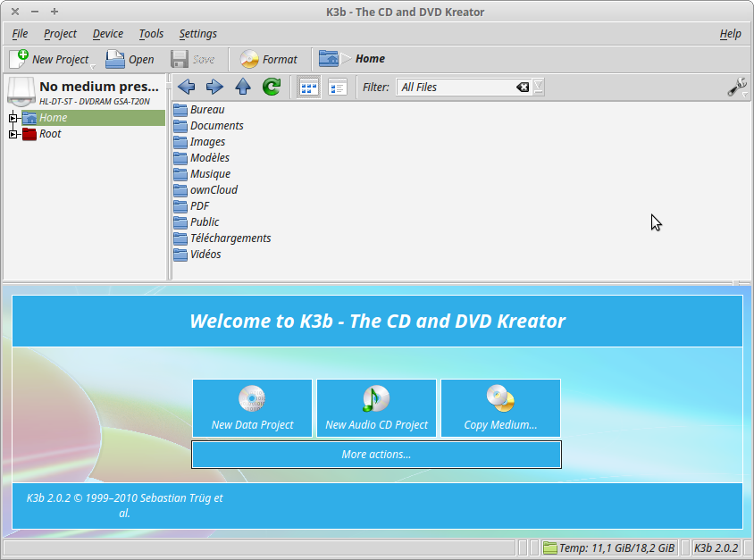Reload the file list with the green refresh icon
754x560 pixels.
[x=271, y=87]
